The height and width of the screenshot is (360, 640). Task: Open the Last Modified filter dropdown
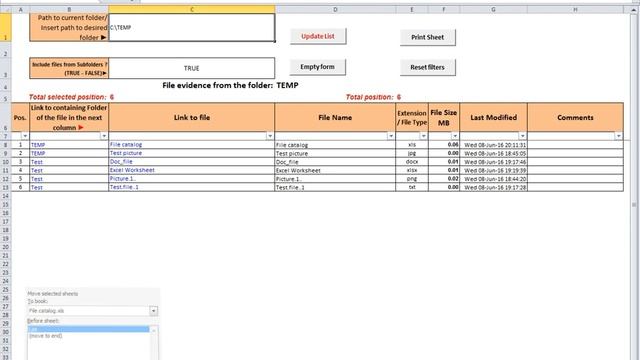522,136
